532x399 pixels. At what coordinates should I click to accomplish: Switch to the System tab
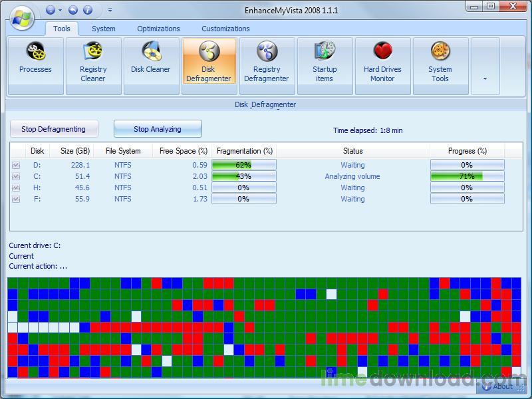coord(103,29)
